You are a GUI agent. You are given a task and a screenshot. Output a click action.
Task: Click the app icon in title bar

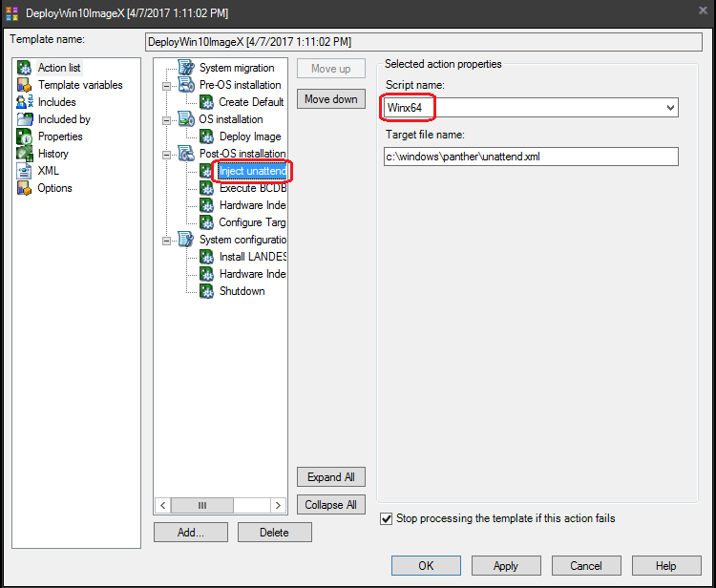[11, 12]
